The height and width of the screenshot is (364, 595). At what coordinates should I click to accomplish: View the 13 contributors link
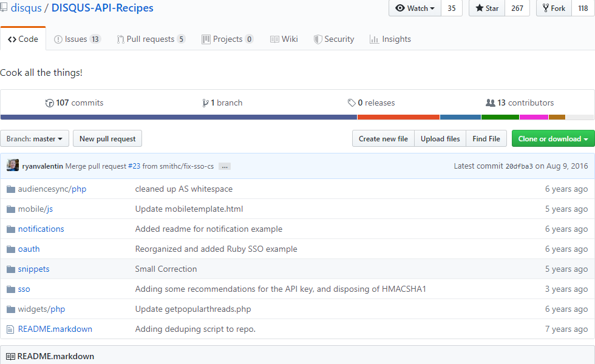(520, 103)
